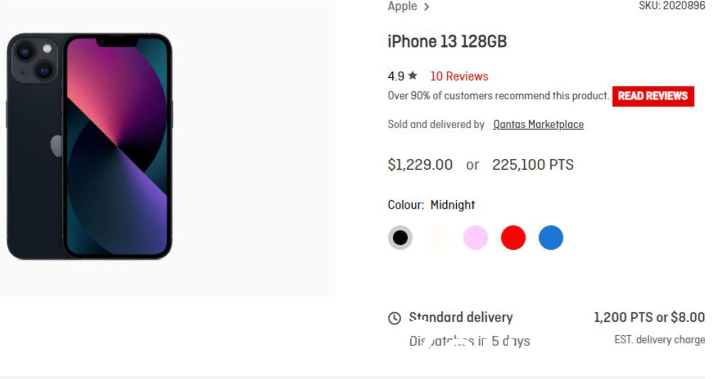Click the Apple breadcrumb link
Screen dimensions: 716x379
click(402, 6)
